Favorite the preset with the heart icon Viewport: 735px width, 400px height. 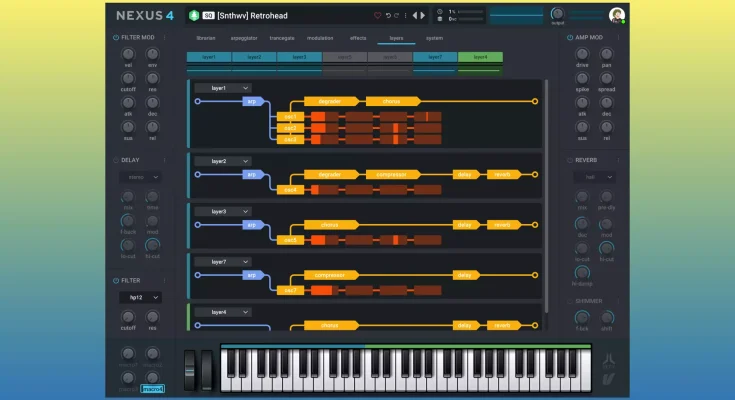(378, 15)
